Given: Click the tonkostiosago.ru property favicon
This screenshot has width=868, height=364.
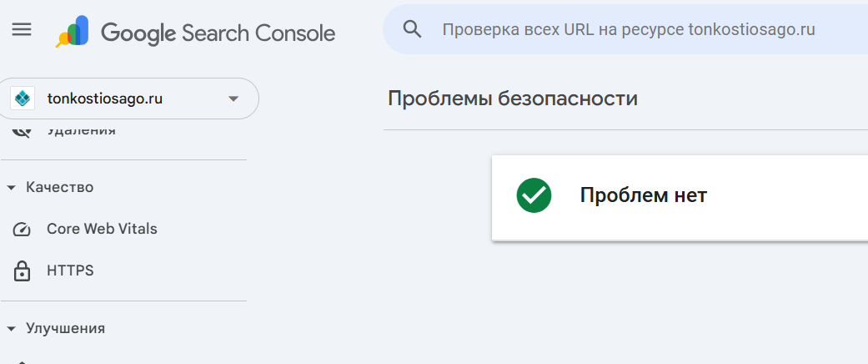Looking at the screenshot, I should (23, 99).
